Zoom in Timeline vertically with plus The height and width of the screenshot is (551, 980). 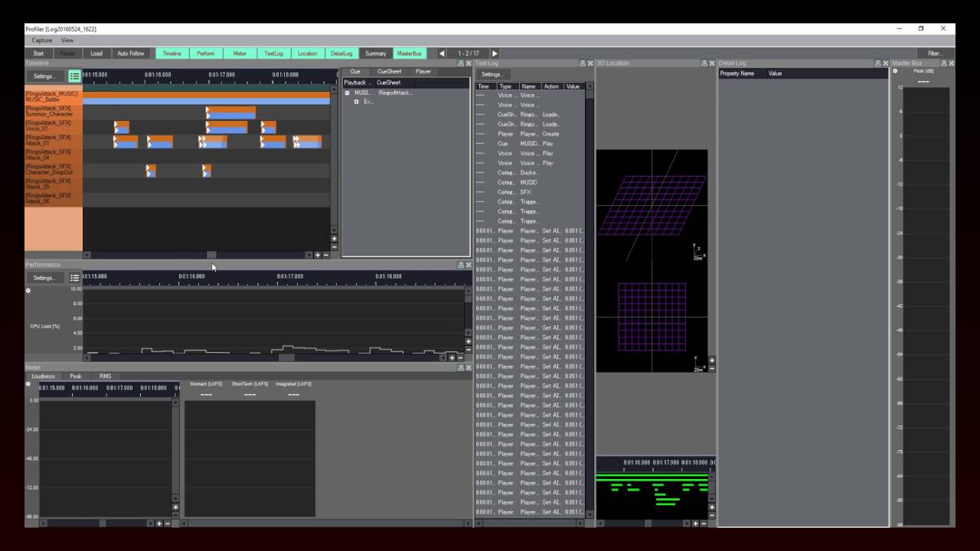tap(334, 239)
